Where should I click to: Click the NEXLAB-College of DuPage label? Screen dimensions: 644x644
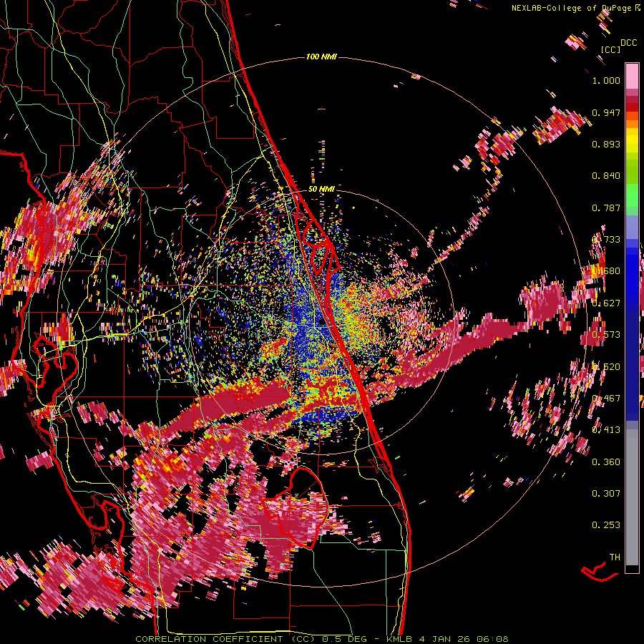pos(575,8)
